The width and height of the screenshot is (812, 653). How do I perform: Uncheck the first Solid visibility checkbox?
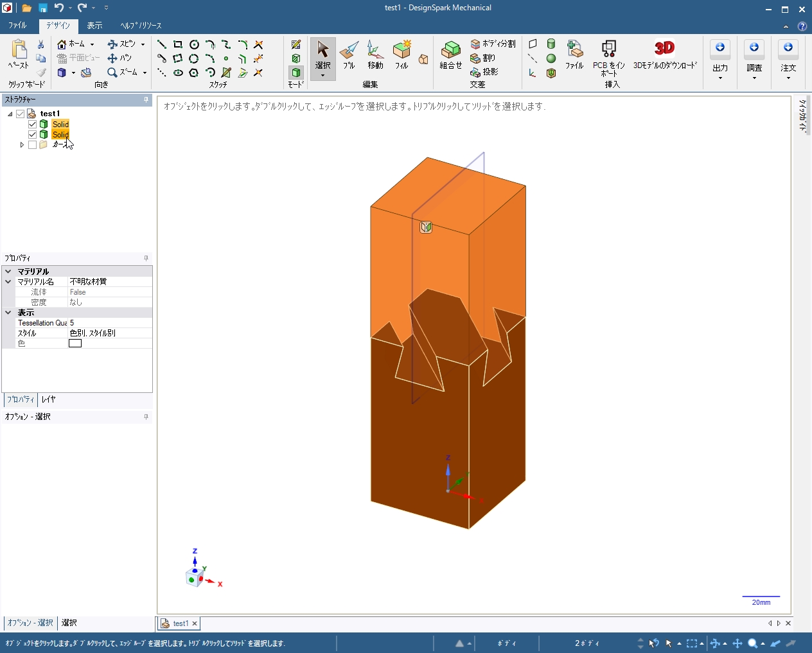click(x=32, y=124)
